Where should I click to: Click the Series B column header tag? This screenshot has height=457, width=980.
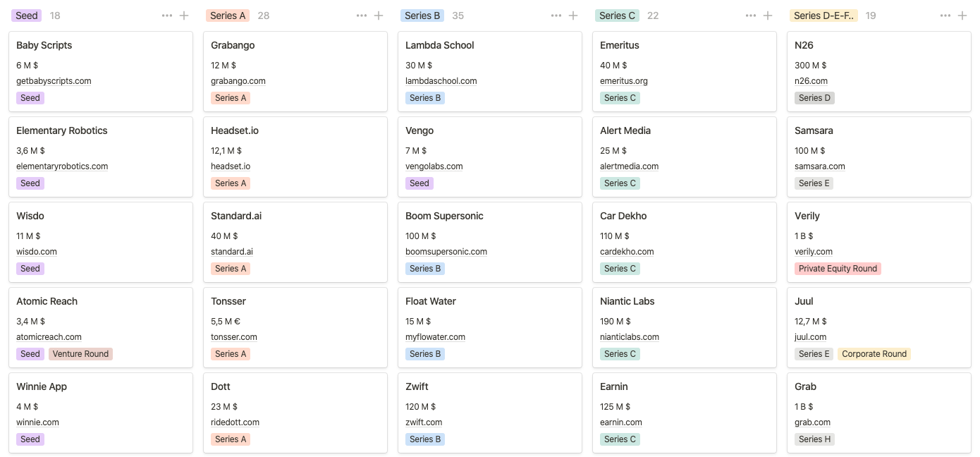[422, 16]
